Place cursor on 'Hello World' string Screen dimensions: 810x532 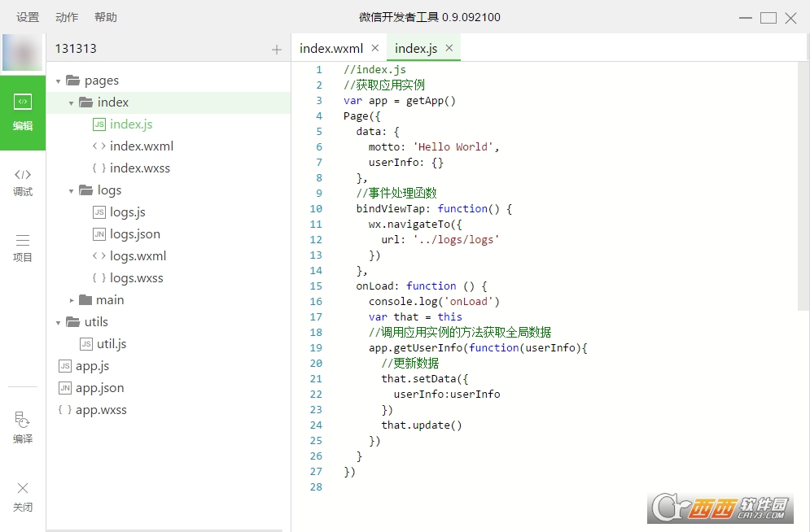coord(453,147)
